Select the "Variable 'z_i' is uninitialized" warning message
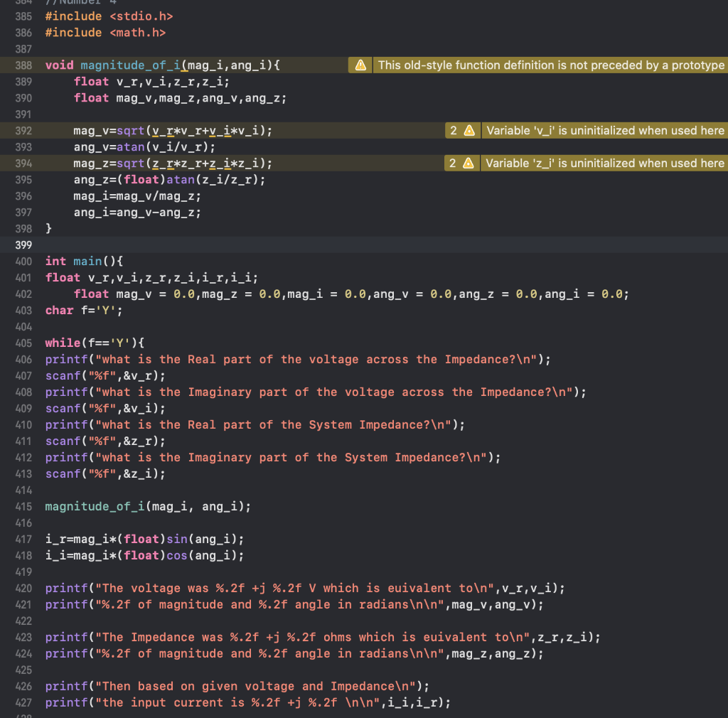Viewport: 728px width, 718px height. click(x=604, y=163)
